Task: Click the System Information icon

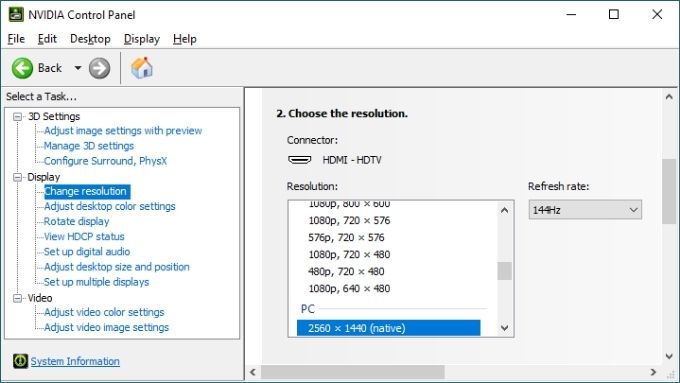Action: click(20, 361)
